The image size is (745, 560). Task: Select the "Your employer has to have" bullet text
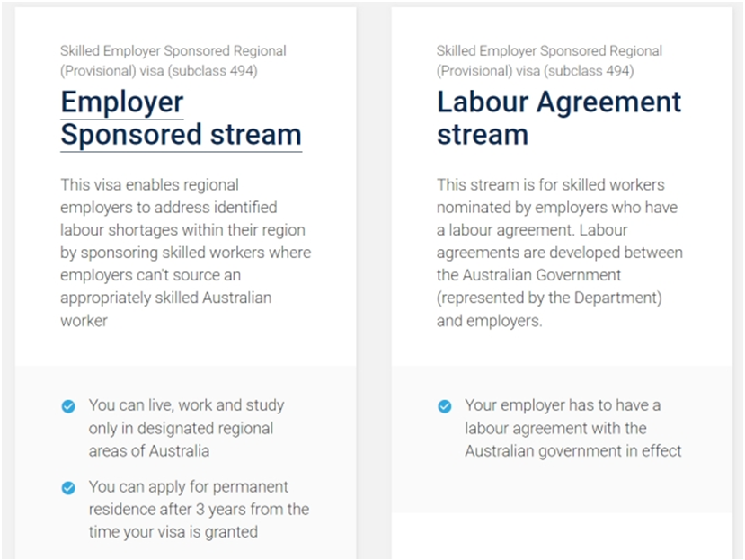pos(572,428)
